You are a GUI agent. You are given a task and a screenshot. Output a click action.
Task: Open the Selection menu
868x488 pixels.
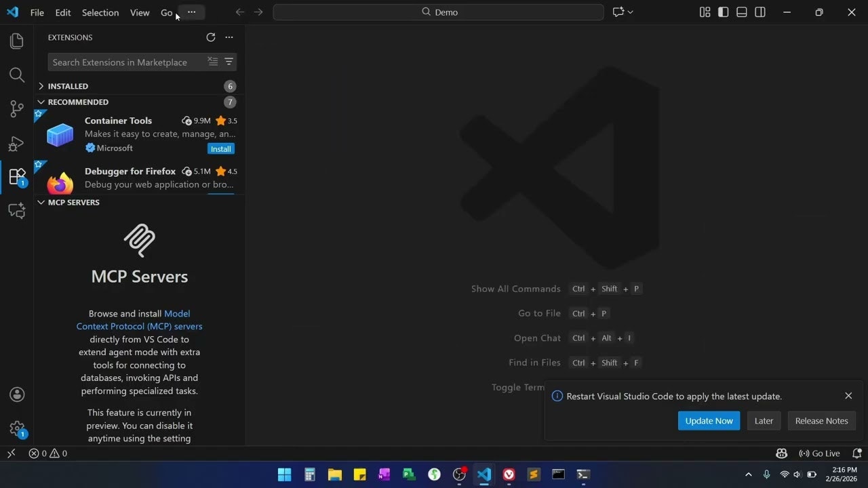tap(100, 12)
